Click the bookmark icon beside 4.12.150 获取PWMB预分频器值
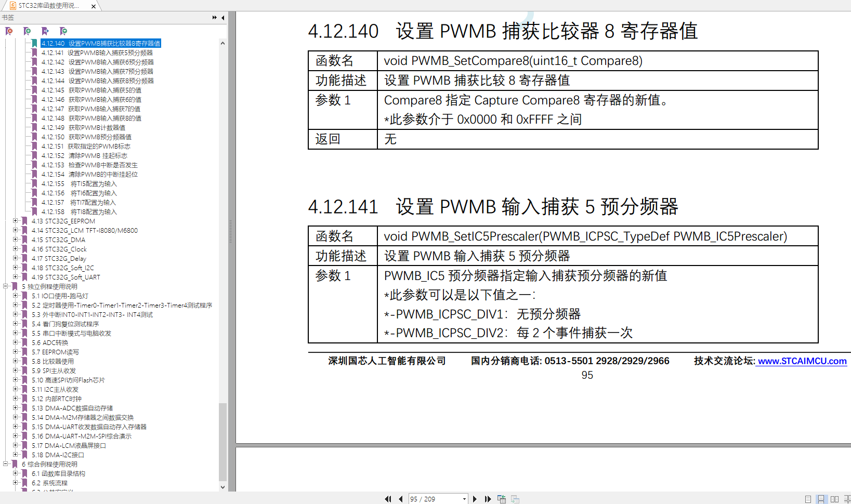851x504 pixels. (34, 137)
